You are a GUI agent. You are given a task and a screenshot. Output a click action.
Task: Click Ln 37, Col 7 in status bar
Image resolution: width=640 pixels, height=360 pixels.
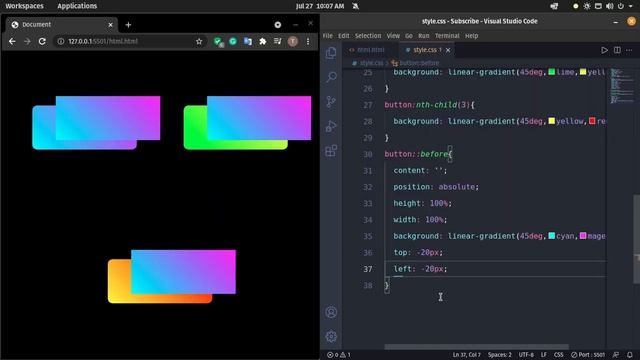point(466,355)
